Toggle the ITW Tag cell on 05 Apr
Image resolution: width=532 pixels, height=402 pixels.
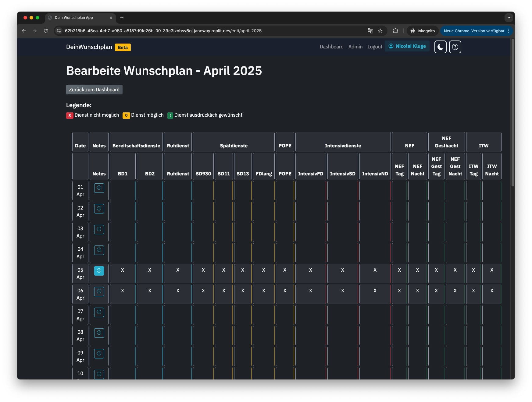point(473,273)
